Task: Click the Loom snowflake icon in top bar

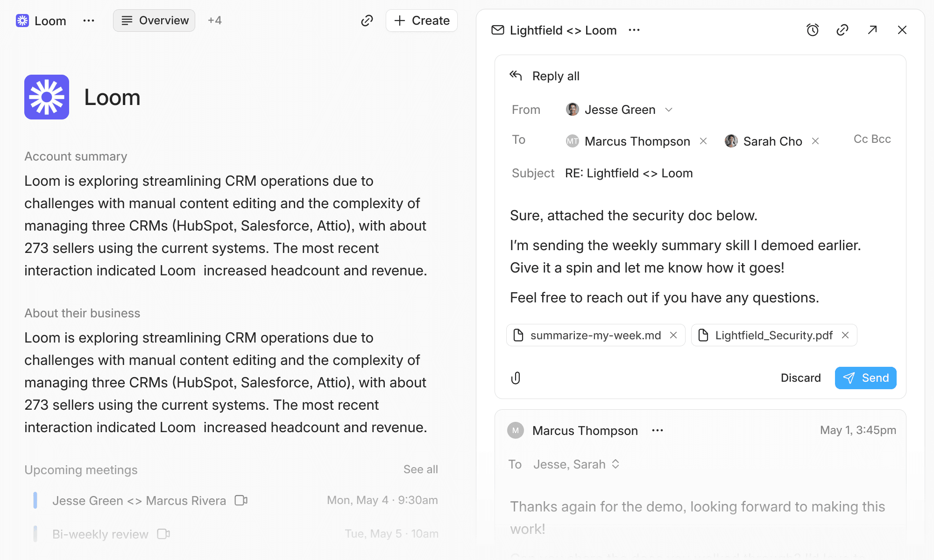Action: (22, 21)
